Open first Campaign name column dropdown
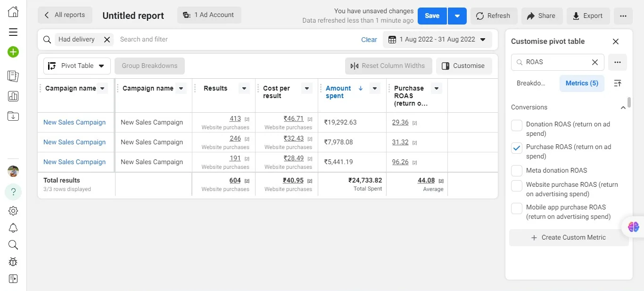The height and width of the screenshot is (291, 644). click(x=102, y=88)
